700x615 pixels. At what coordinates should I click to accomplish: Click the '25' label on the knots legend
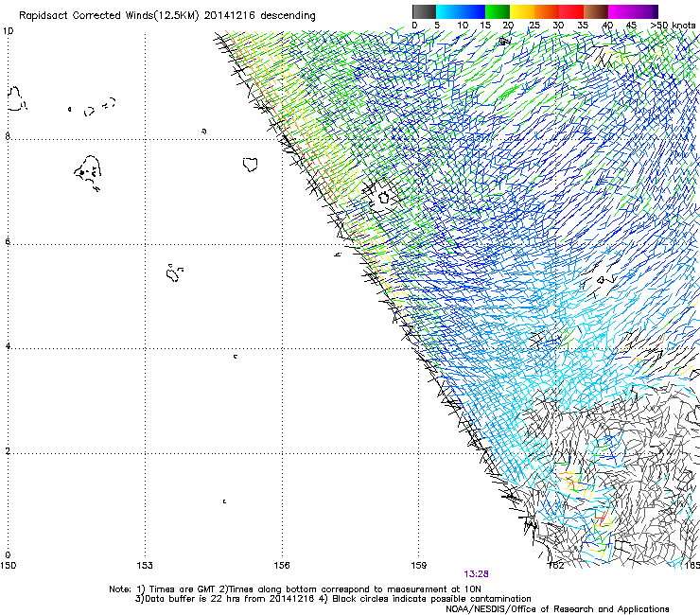[x=534, y=26]
